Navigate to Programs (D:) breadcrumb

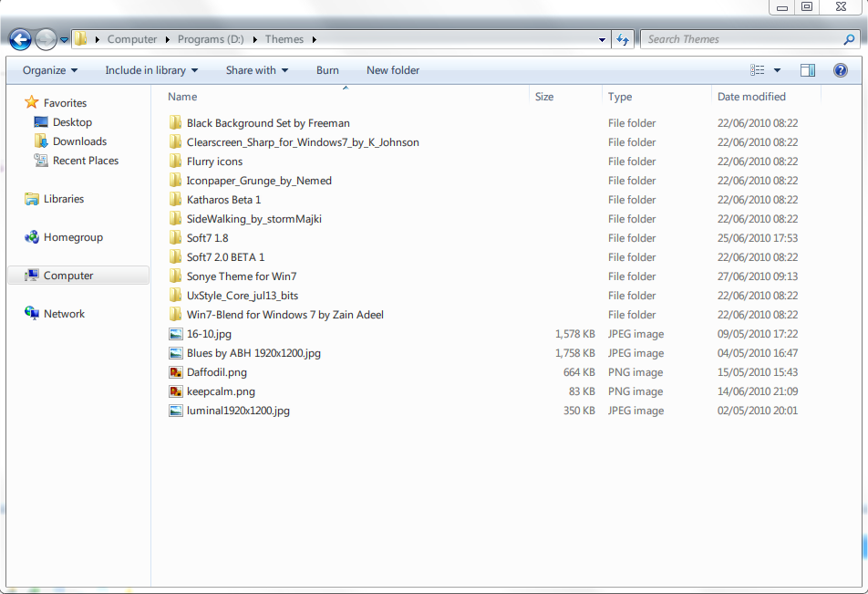[x=212, y=39]
